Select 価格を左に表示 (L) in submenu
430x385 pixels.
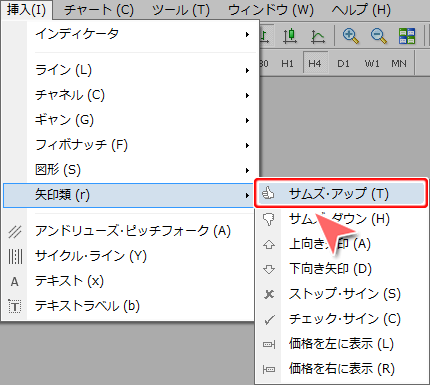point(341,344)
